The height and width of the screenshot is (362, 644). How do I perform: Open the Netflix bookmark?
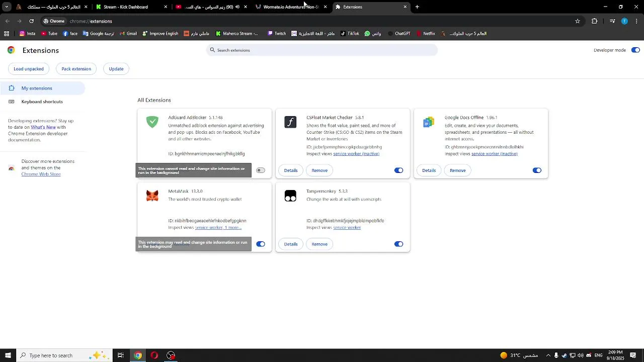425,34
